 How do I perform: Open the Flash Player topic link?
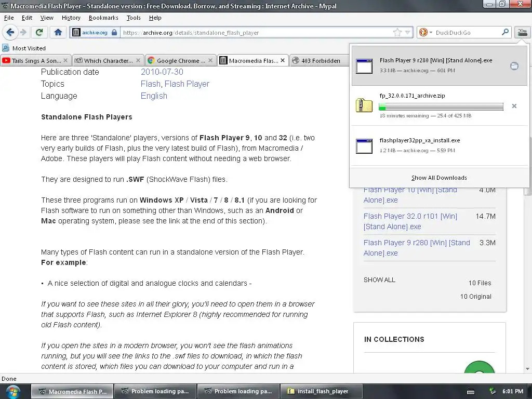pos(187,84)
